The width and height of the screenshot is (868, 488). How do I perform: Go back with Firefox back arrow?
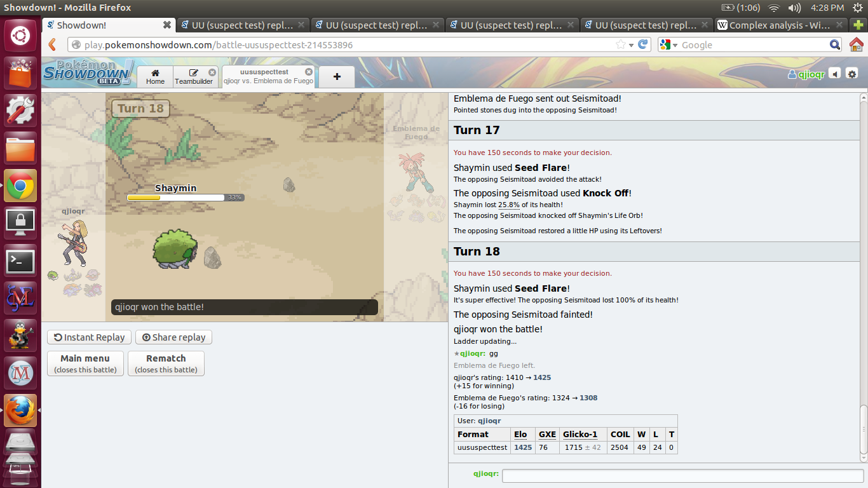tap(53, 44)
